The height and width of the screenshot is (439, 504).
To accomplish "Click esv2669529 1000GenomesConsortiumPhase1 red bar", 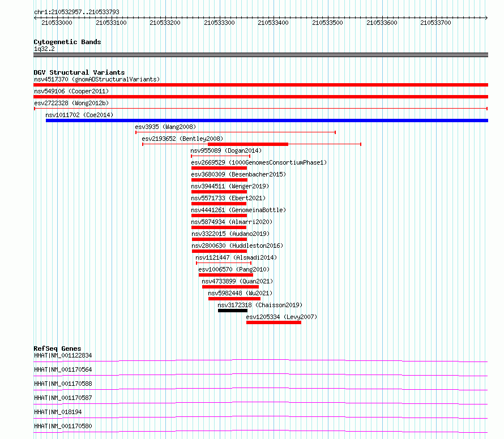I will [219, 168].
